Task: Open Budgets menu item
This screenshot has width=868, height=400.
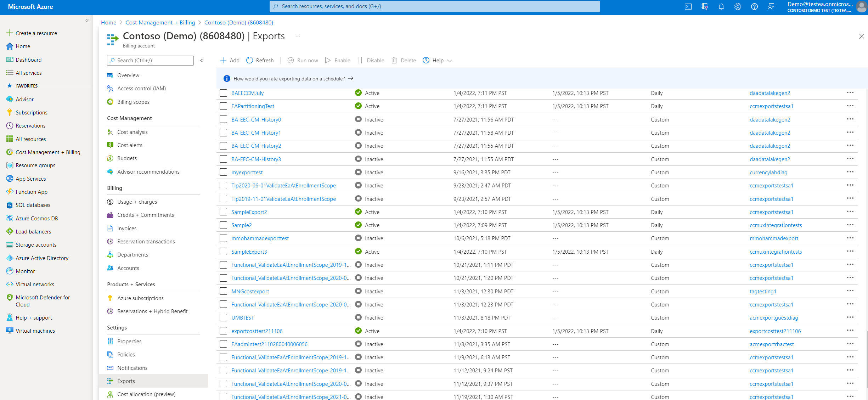Action: (x=127, y=158)
